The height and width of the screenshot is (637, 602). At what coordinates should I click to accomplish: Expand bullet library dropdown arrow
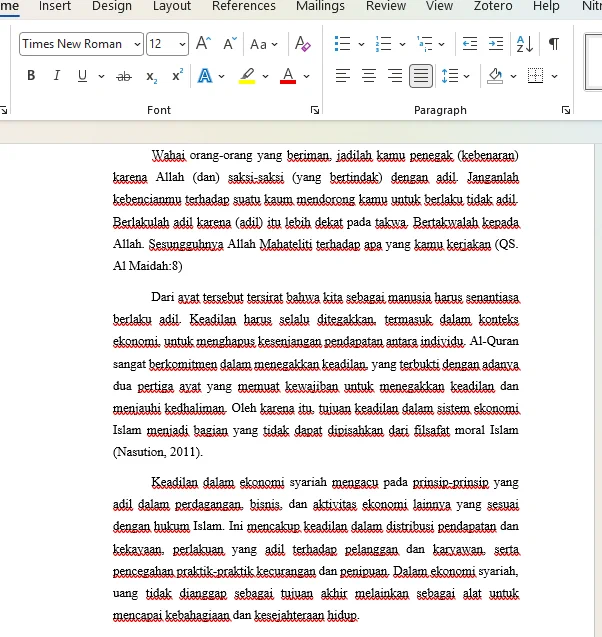pos(361,44)
